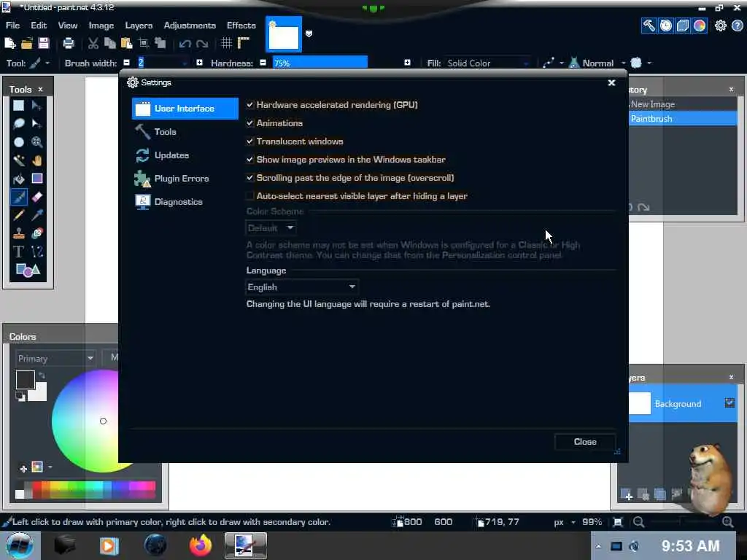Click the primary color swatch
747x560 pixels.
coord(26,380)
